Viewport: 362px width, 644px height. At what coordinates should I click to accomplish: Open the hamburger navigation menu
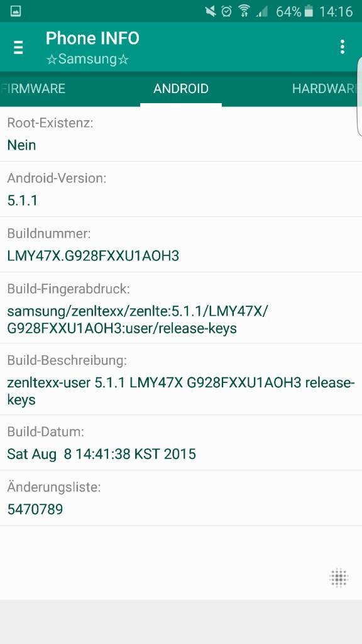pyautogui.click(x=18, y=48)
